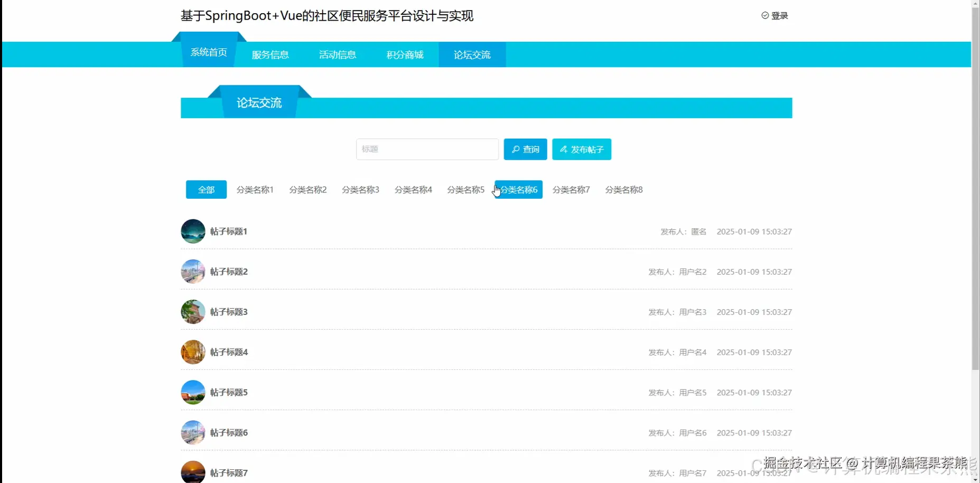The width and height of the screenshot is (980, 483).
Task: Filter posts by 分类名称5
Action: point(466,190)
